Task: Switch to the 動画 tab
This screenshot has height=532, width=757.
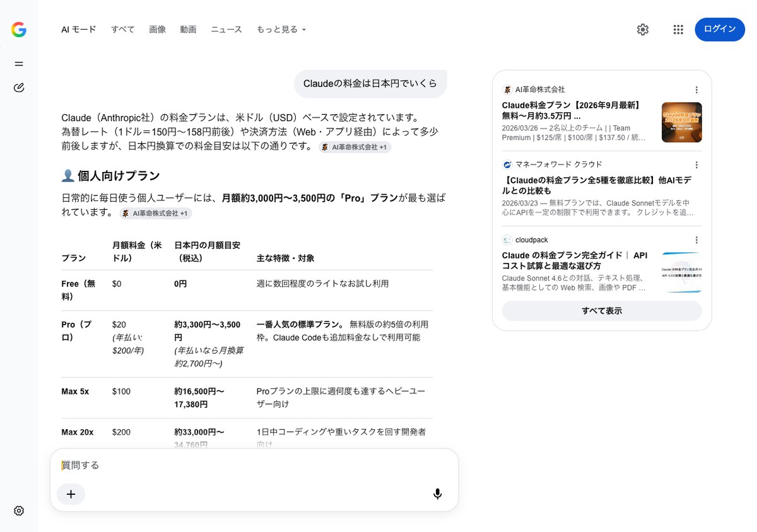Action: 189,30
